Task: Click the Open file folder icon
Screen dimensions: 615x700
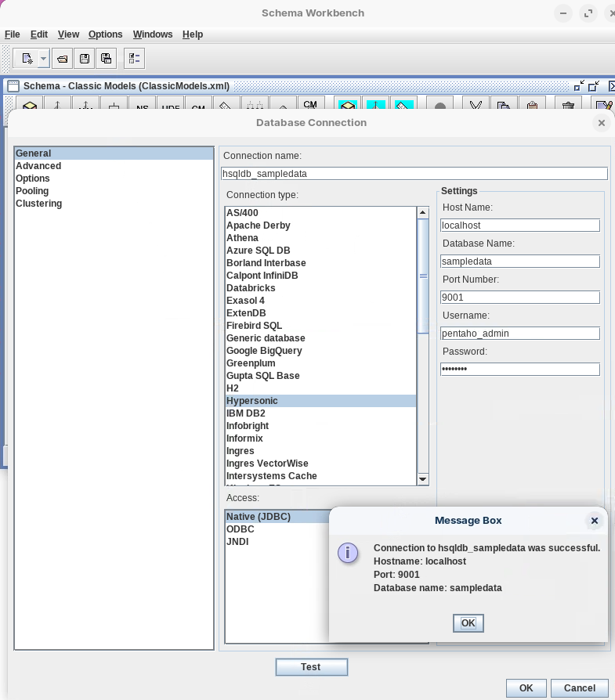Action: pos(63,59)
